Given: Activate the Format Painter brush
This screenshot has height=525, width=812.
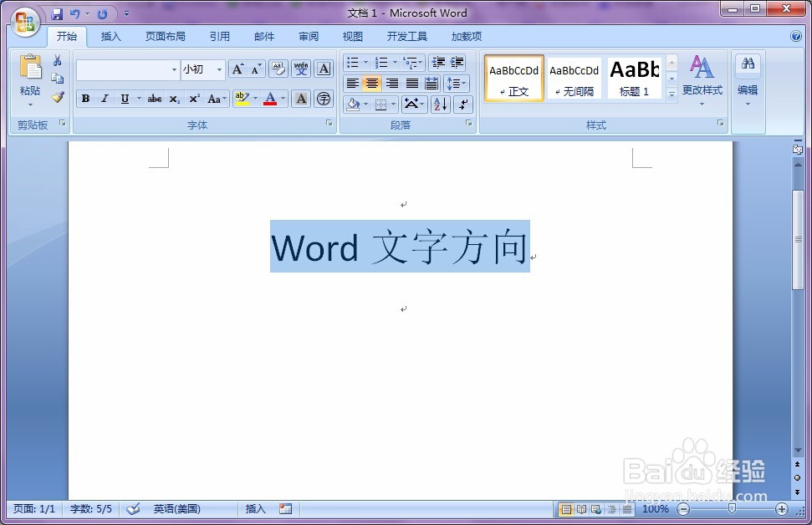Looking at the screenshot, I should point(58,96).
